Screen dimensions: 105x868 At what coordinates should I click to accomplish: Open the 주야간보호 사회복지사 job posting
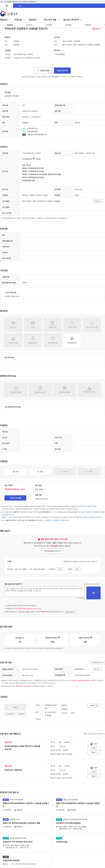click(13, 770)
